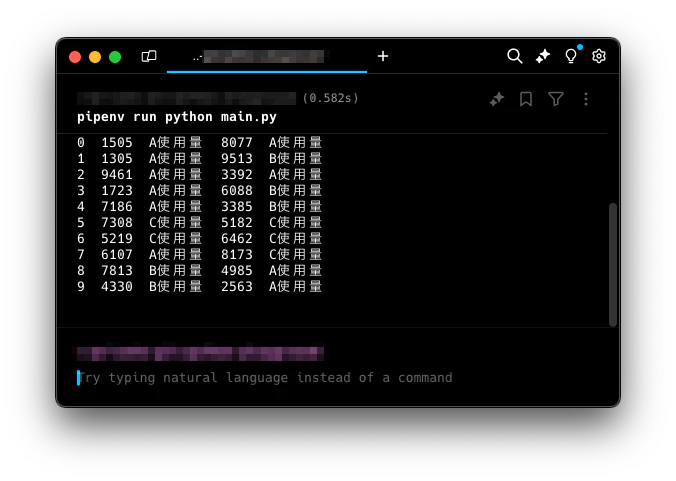Viewport: 676px width, 481px height.
Task: Select the blurred terminal tab
Action: pos(266,56)
